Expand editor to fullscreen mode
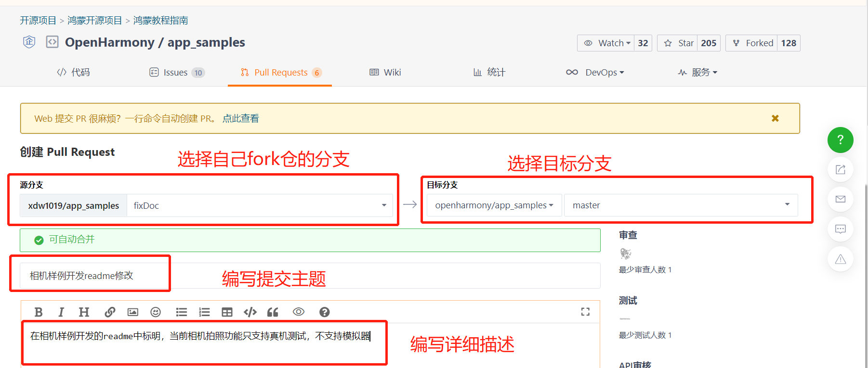 (585, 312)
